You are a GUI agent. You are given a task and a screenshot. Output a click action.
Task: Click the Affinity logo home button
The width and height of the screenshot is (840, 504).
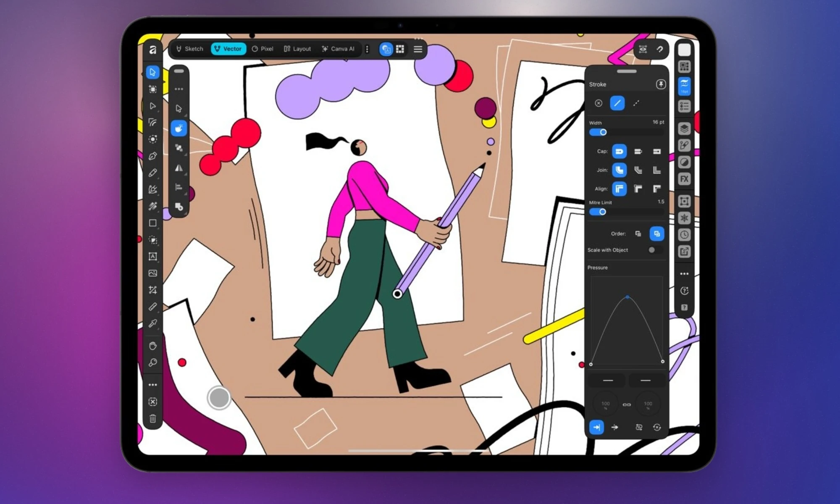pyautogui.click(x=153, y=50)
